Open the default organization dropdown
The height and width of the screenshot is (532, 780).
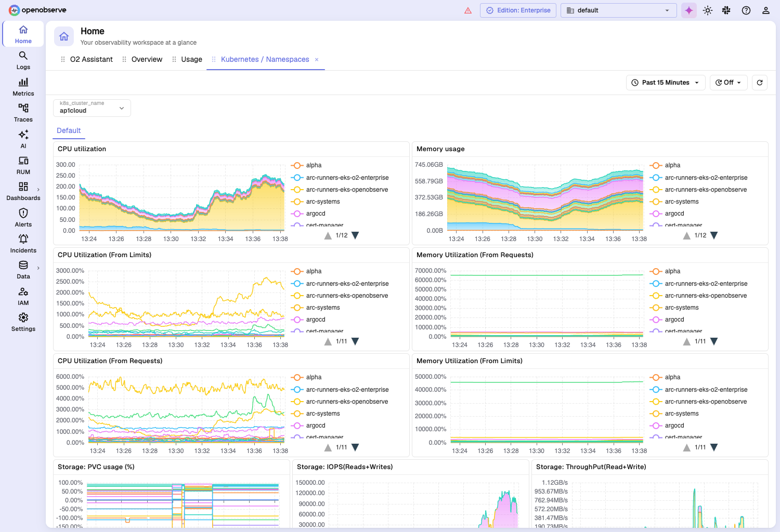tap(618, 10)
